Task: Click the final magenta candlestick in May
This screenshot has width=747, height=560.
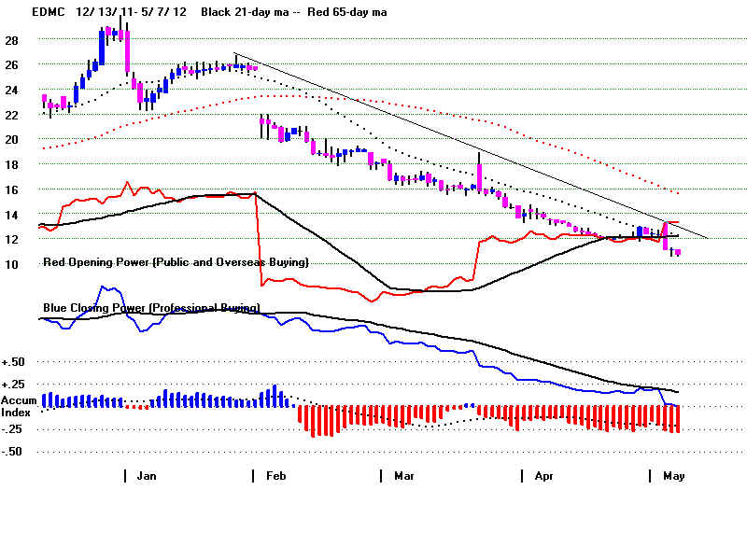Action: pos(677,252)
